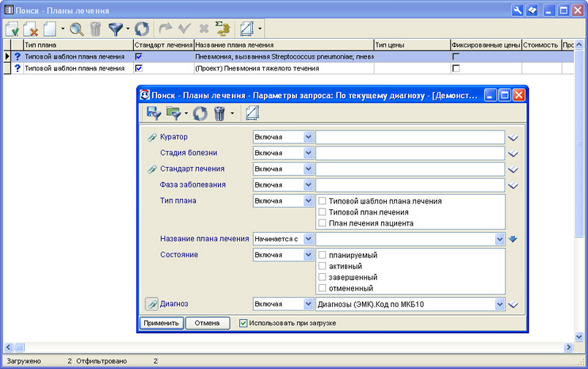Click the magnifying glass search icon
Viewport: 588px width, 369px height.
(77, 29)
